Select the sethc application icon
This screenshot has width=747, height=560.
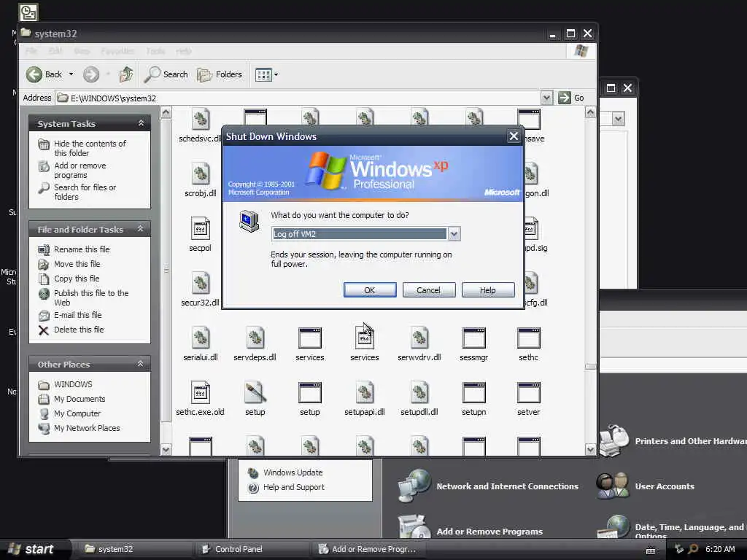tap(529, 338)
